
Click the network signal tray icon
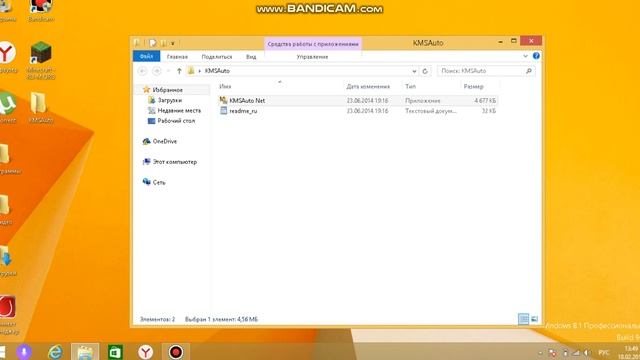pyautogui.click(x=576, y=353)
